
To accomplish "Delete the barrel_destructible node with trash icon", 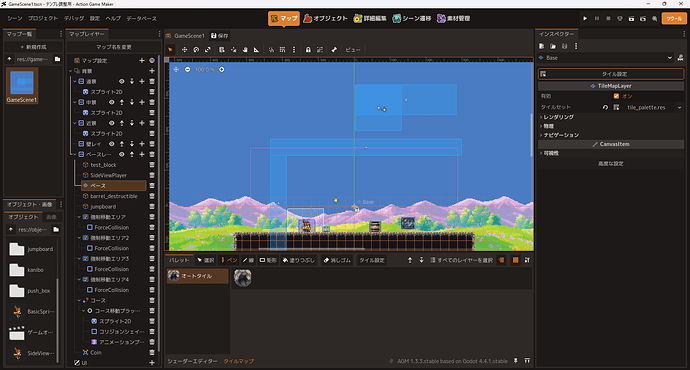I will pos(152,196).
